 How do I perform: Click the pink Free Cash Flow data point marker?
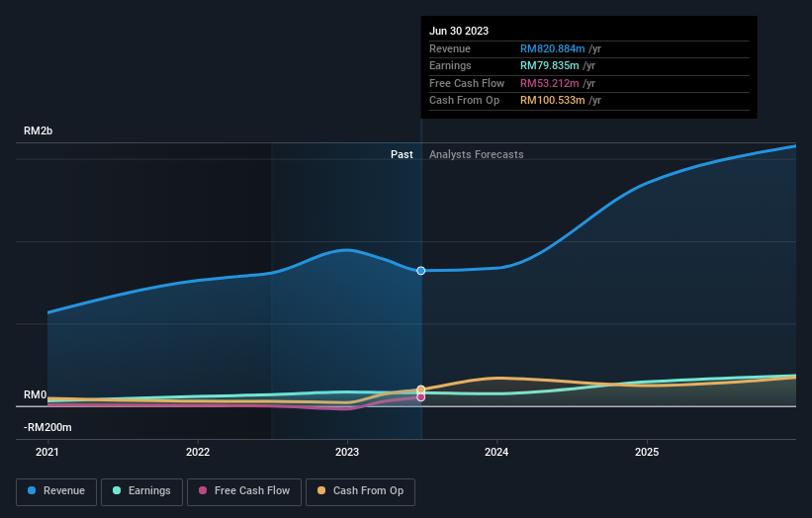[421, 397]
